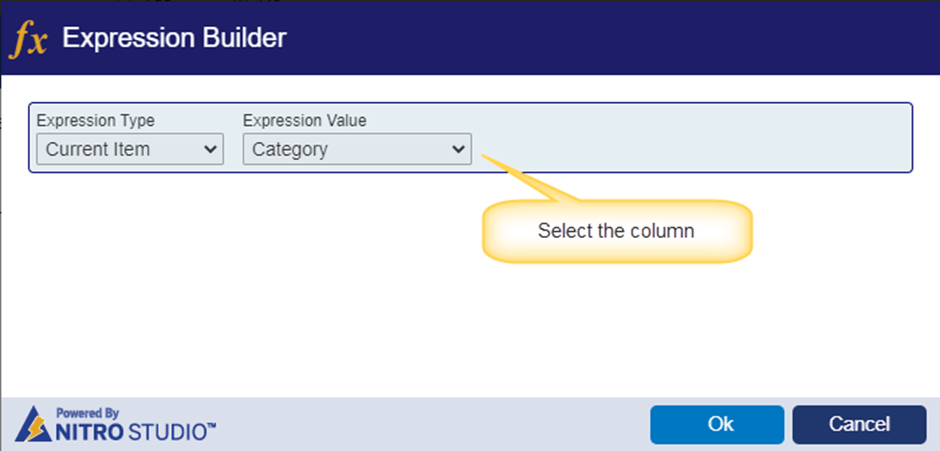
Task: Open the Expression Type dropdown
Action: pyautogui.click(x=129, y=149)
